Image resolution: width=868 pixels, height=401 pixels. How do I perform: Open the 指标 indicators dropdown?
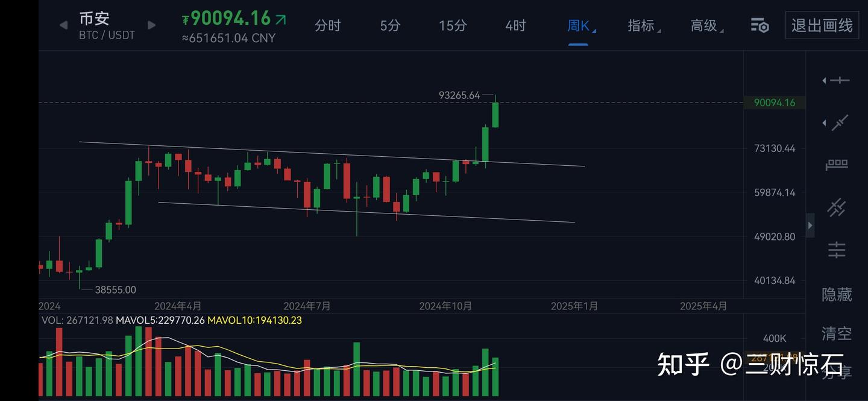coord(643,25)
